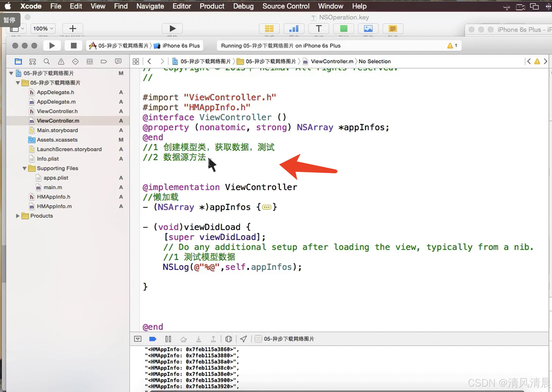Click the Stop button in Xcode toolbar

pos(74,46)
